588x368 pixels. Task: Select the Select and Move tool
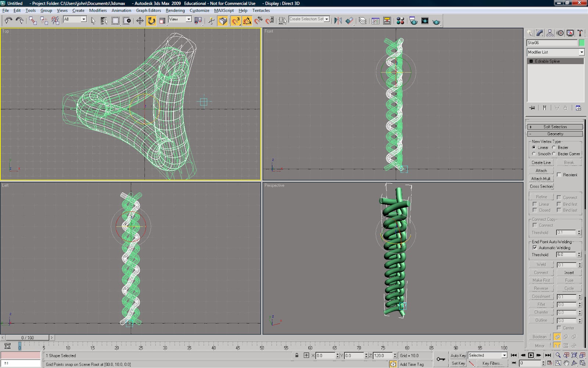[x=140, y=21]
